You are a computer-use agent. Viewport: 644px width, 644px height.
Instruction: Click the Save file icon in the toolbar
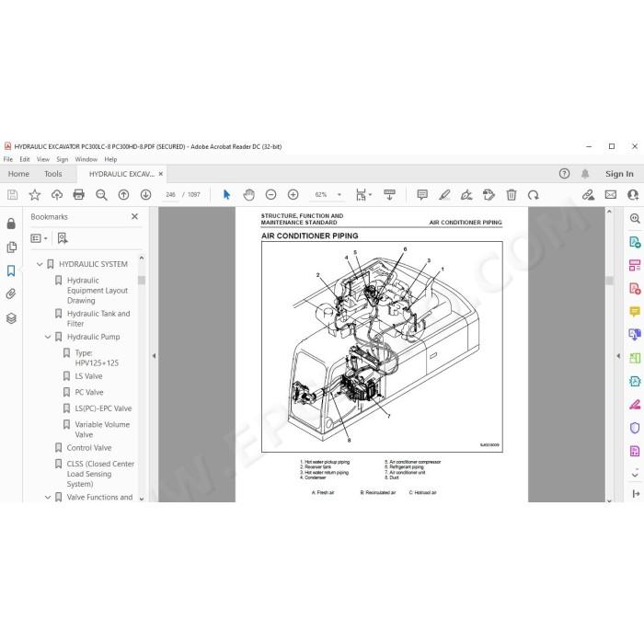tap(12, 195)
